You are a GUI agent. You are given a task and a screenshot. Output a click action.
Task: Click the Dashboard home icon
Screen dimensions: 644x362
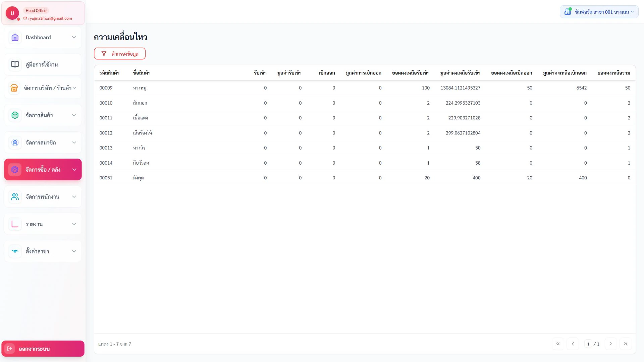[x=15, y=37]
